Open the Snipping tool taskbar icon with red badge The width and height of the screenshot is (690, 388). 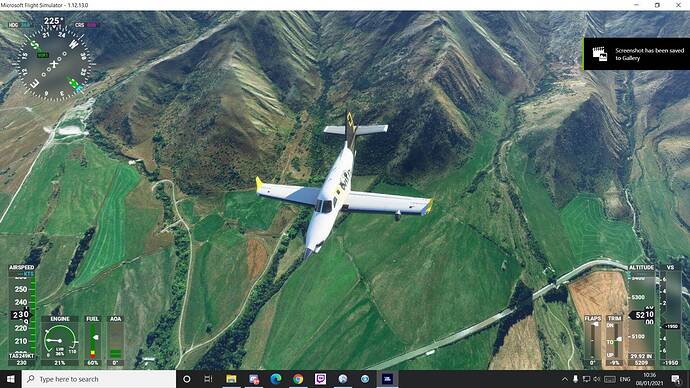(254, 379)
